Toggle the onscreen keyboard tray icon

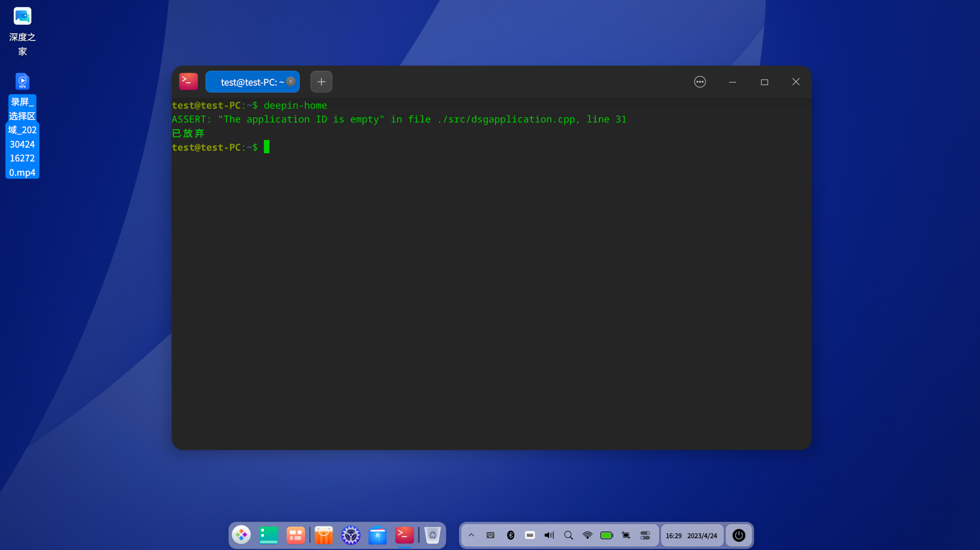[529, 535]
